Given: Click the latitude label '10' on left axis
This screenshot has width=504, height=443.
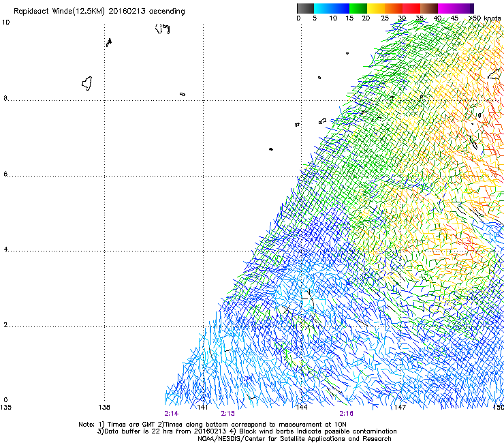Looking at the screenshot, I should [6, 22].
